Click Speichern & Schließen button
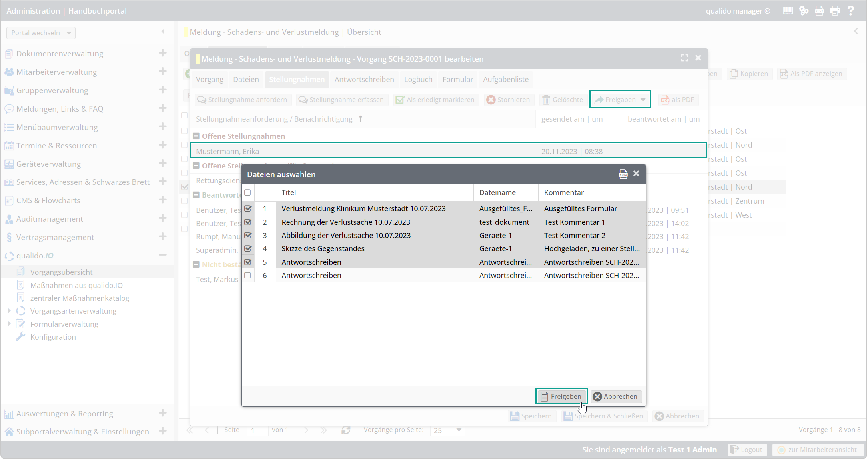868x460 pixels. [603, 416]
